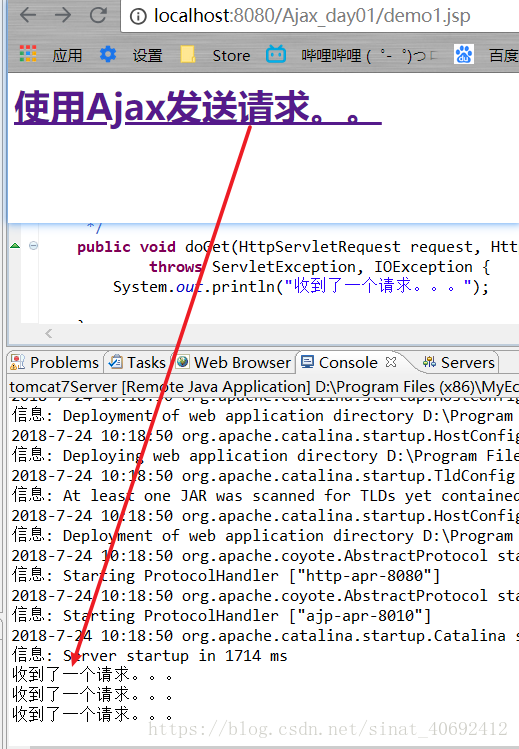Viewport: 519px width, 749px height.
Task: Go back in the browser
Action: [x=28, y=15]
